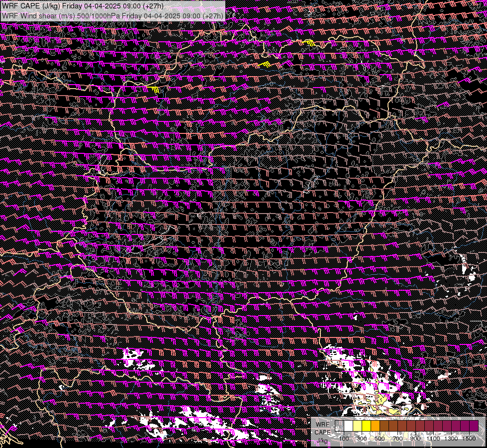Click the WRF Wind shear title line
Viewport: 487px width, 448px height.
(112, 15)
